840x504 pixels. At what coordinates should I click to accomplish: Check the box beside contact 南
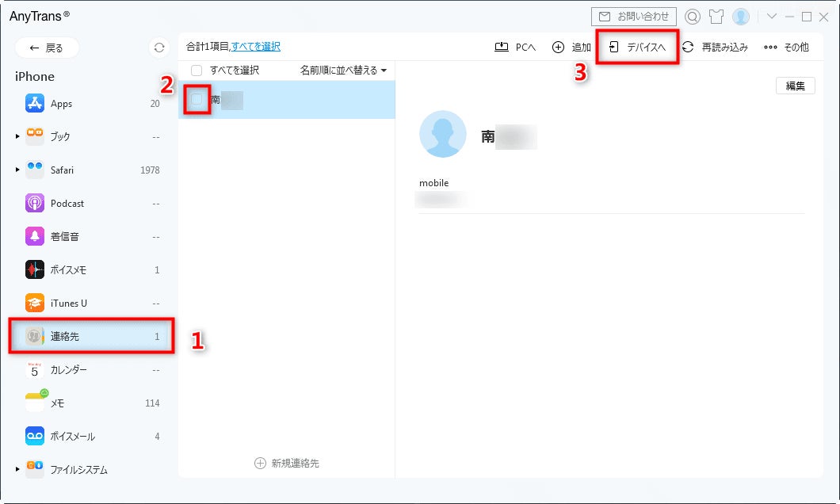[197, 99]
